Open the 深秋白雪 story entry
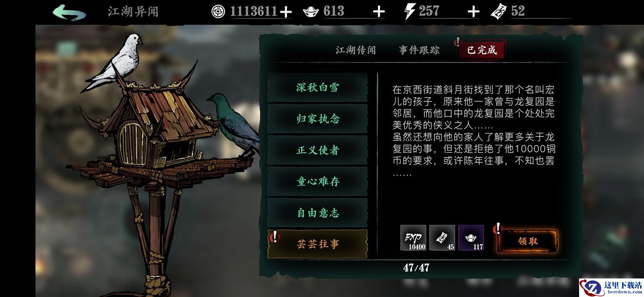The height and width of the screenshot is (297, 644). click(x=318, y=88)
